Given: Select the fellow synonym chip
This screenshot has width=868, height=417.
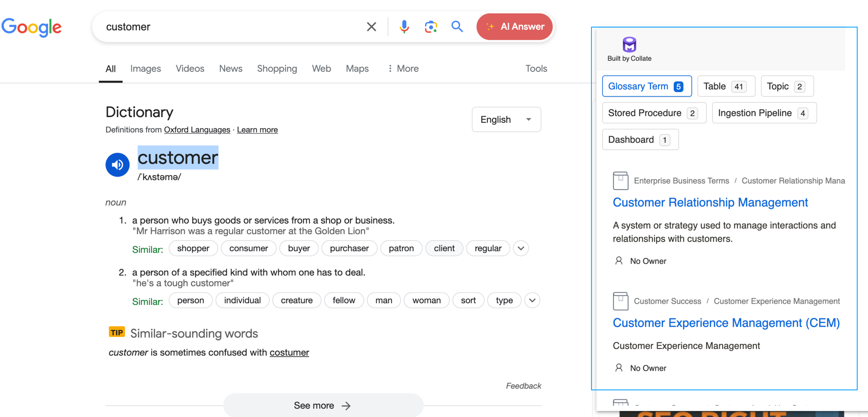Looking at the screenshot, I should click(344, 301).
